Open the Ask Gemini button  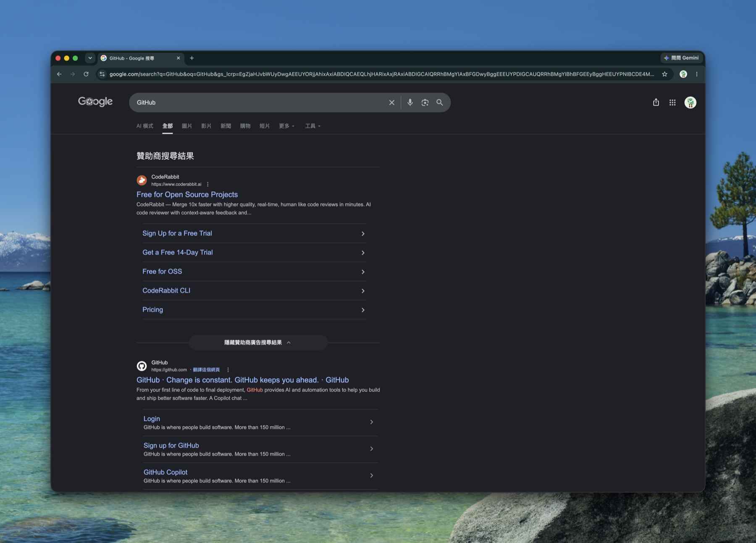[681, 58]
